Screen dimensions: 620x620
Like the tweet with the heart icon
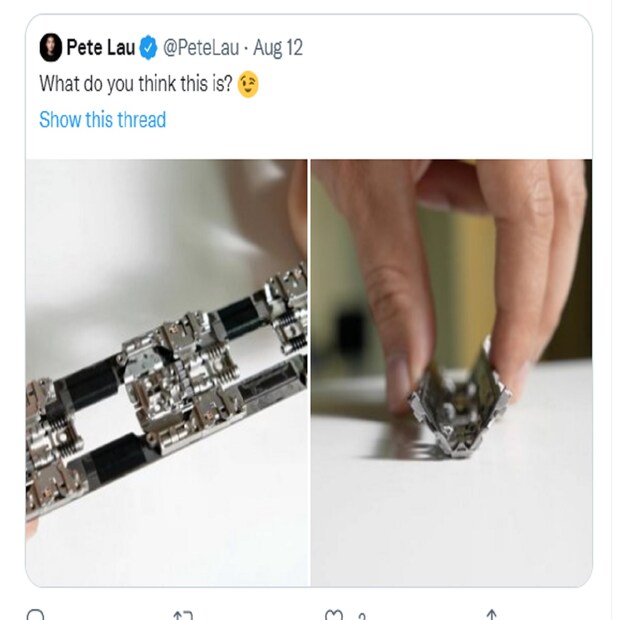tap(335, 614)
